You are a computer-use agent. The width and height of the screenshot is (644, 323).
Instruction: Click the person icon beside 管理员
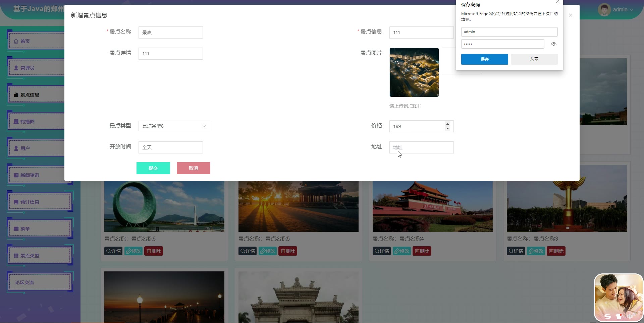point(16,68)
